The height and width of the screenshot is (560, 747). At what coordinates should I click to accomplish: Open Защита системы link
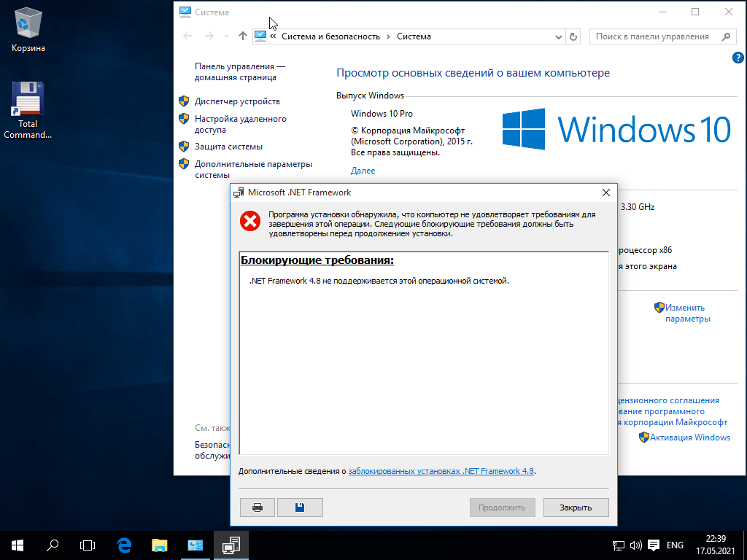[228, 147]
